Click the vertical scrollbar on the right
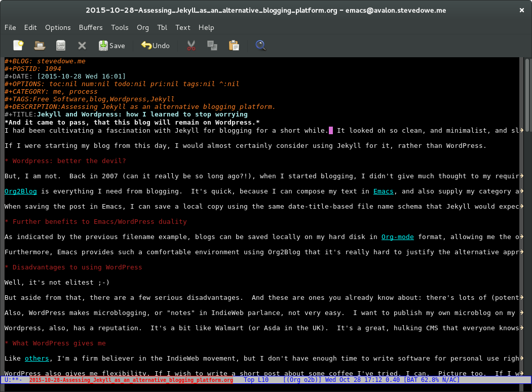 pos(527,203)
